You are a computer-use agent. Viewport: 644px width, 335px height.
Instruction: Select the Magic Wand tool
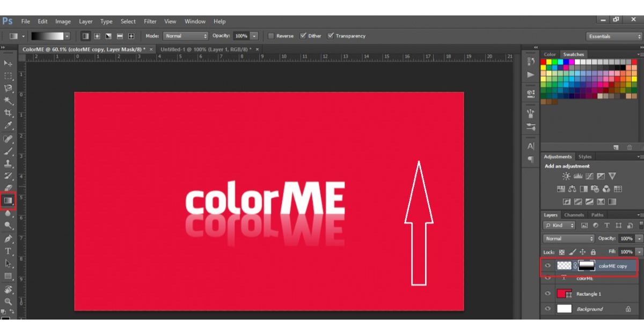8,101
